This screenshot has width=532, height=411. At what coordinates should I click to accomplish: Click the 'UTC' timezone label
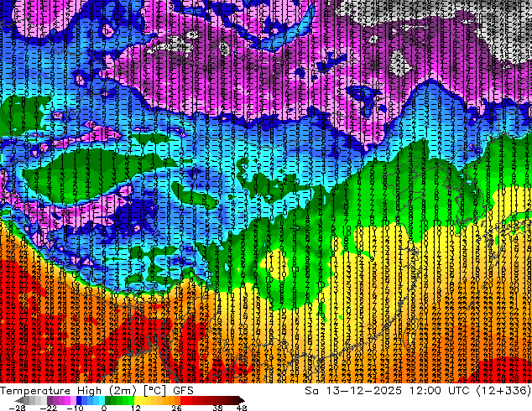click(459, 391)
